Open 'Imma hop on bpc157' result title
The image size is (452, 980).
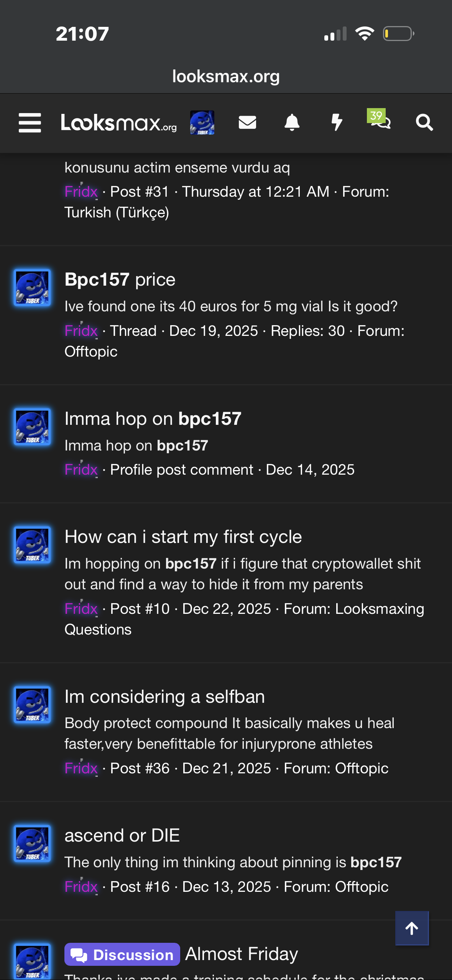[153, 419]
